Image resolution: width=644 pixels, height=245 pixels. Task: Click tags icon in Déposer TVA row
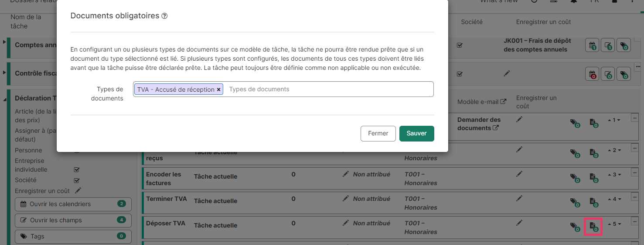tap(575, 226)
